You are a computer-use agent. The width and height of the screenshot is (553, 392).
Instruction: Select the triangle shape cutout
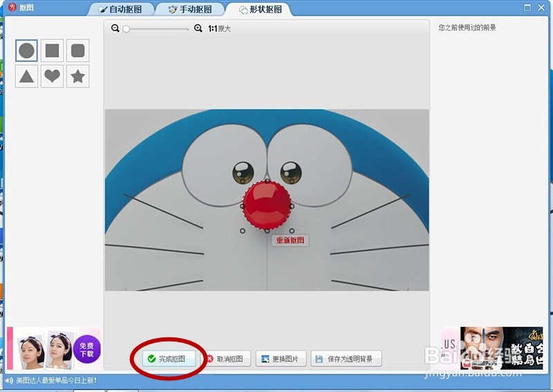click(x=26, y=76)
